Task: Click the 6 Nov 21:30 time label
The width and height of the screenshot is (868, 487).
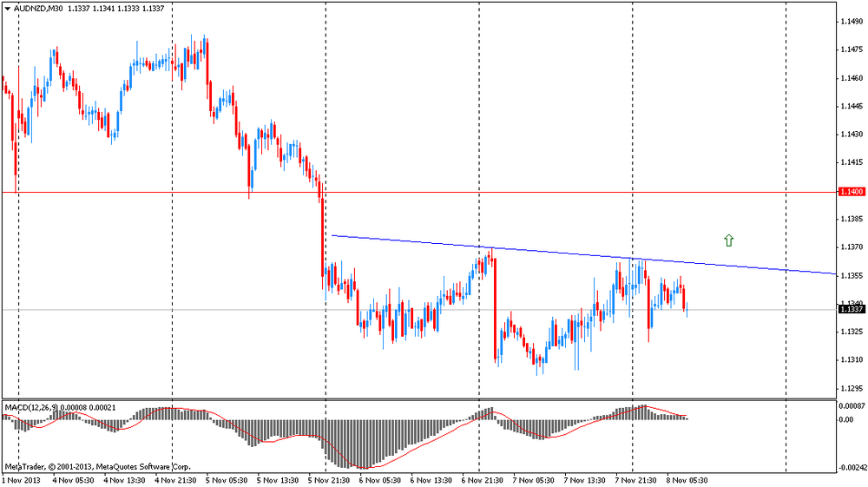Action: tap(482, 480)
